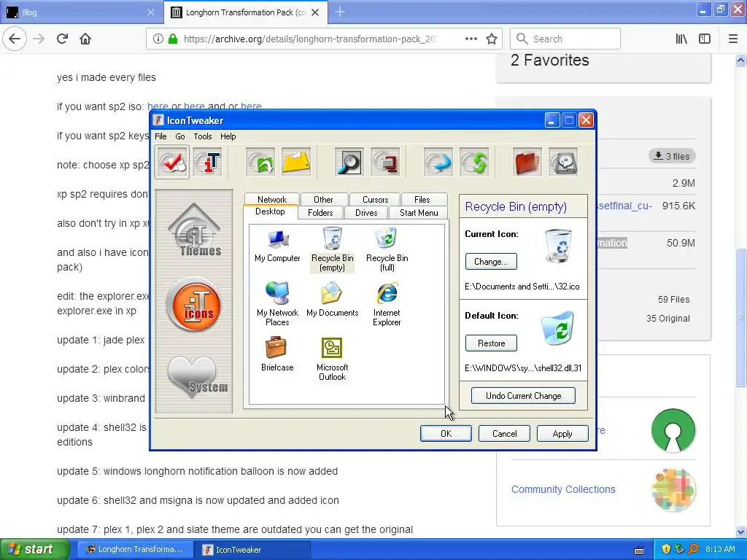
Task: Select the Internet Explorer icon
Action: coord(387,304)
